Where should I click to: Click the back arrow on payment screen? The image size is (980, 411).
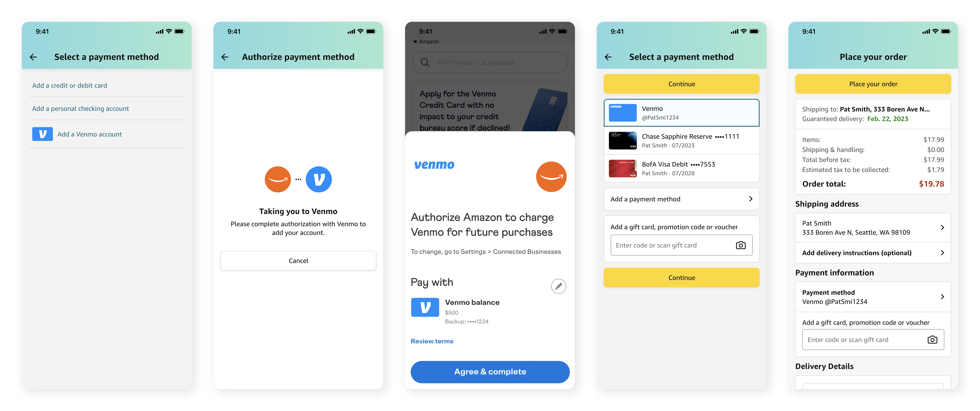[x=34, y=57]
